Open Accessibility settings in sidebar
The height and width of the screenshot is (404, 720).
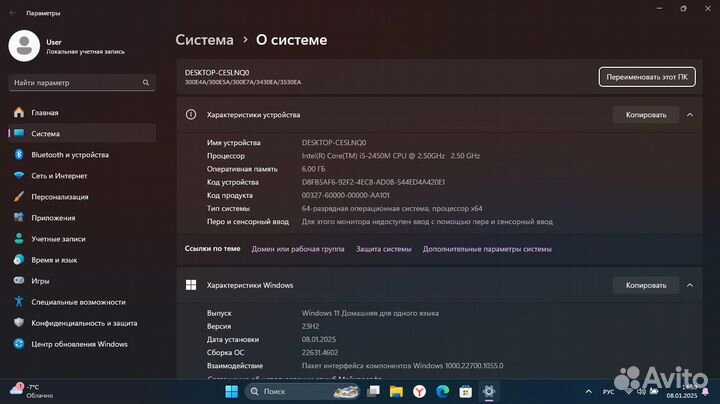78,302
